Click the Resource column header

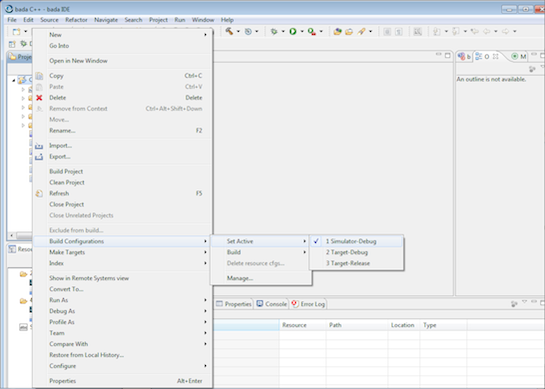(303, 325)
